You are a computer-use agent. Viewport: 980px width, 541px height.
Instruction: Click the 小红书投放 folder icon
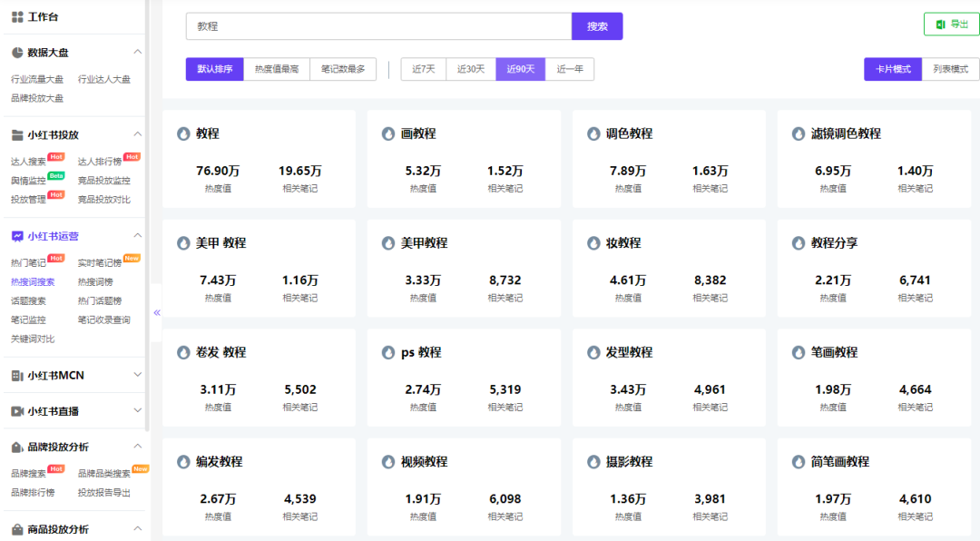17,135
